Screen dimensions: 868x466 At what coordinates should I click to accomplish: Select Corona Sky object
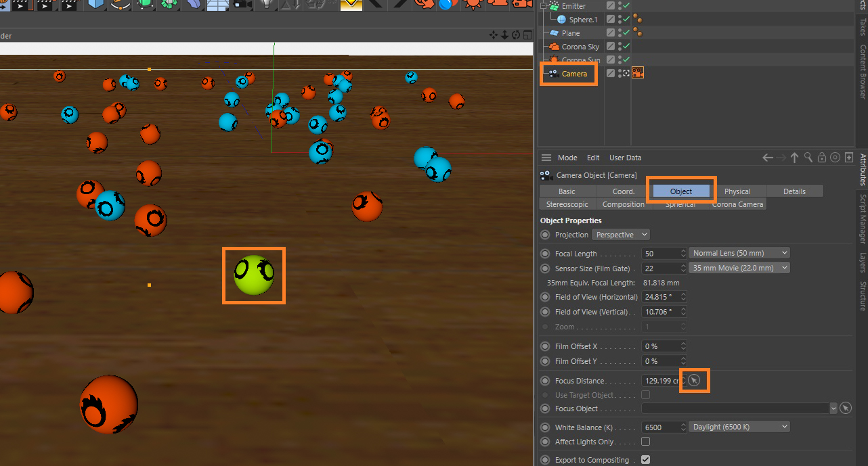coord(580,47)
